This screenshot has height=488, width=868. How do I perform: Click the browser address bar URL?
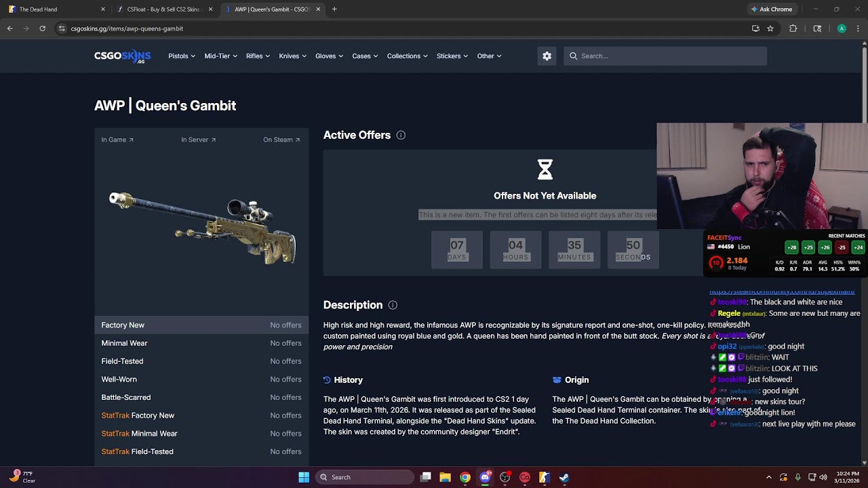[x=127, y=28]
